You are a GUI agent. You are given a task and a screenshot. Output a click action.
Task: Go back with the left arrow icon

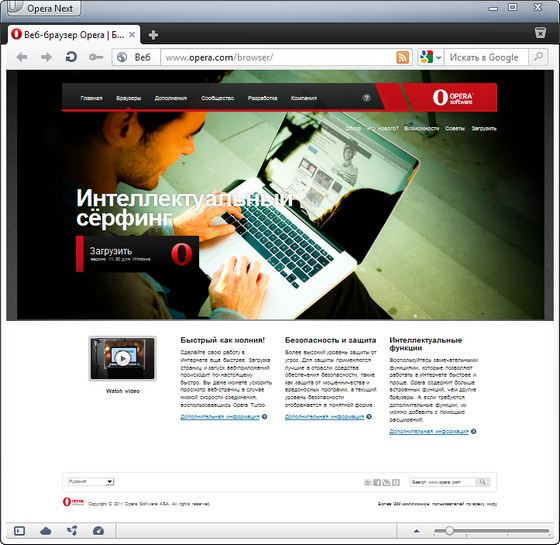pyautogui.click(x=22, y=57)
